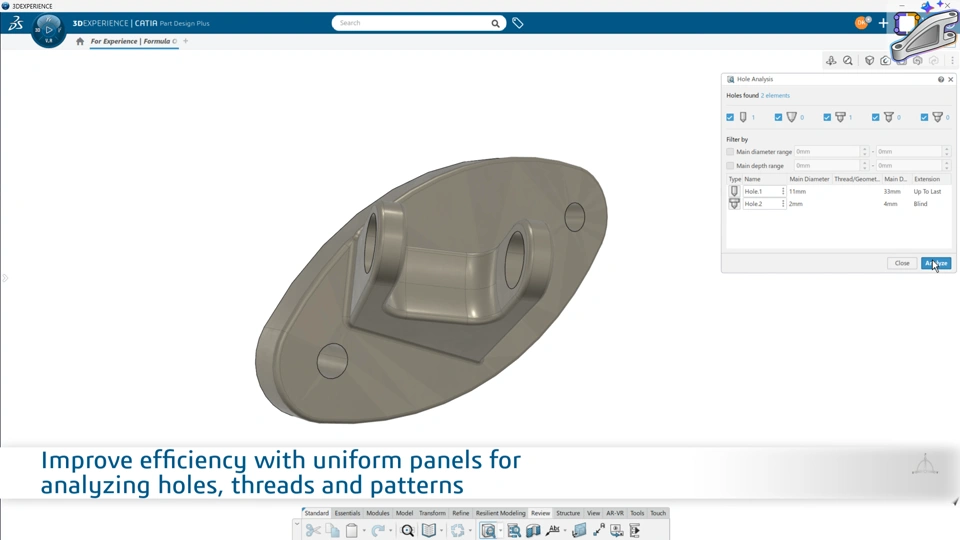Open the view cube orientation icon

(x=869, y=61)
